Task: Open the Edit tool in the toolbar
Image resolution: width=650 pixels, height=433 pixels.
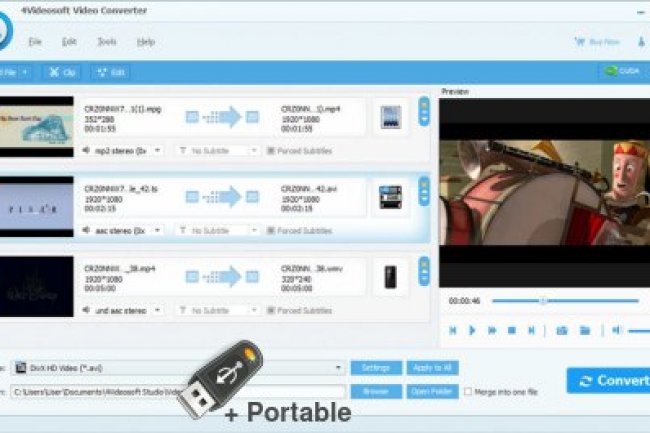Action: [110, 72]
